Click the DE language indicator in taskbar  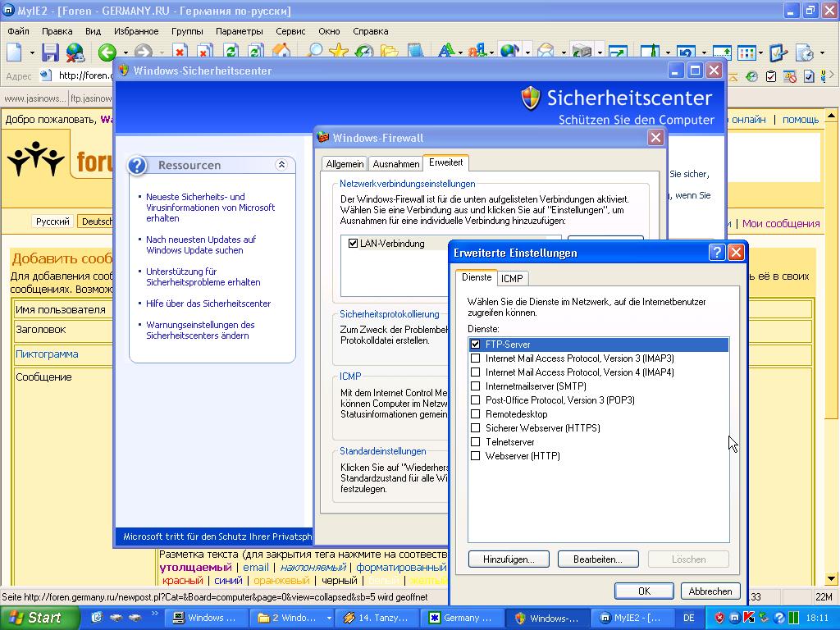[689, 618]
